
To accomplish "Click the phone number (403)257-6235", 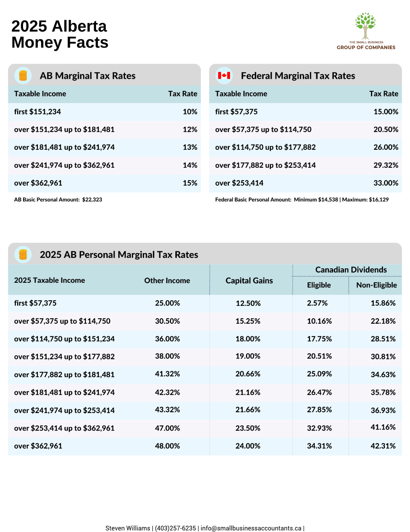I will point(175,528).
